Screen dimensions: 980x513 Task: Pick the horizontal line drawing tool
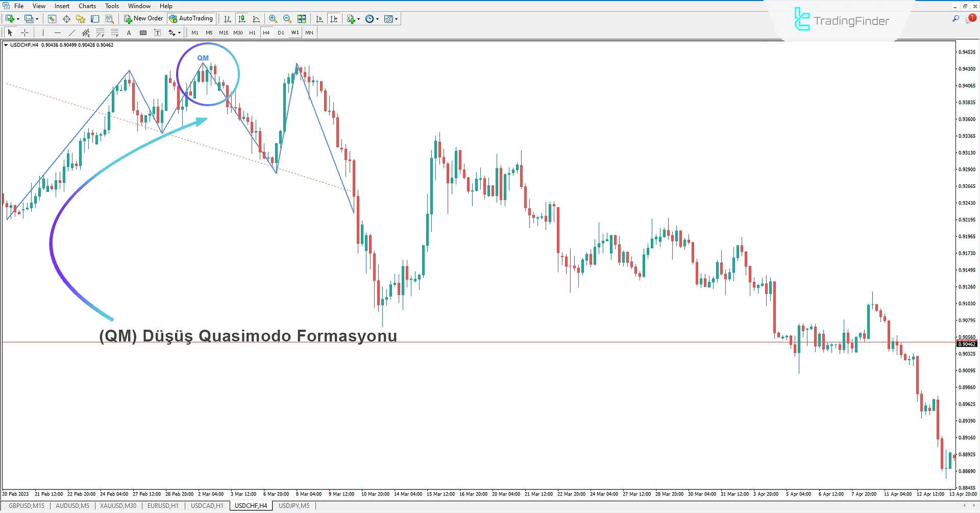point(57,33)
